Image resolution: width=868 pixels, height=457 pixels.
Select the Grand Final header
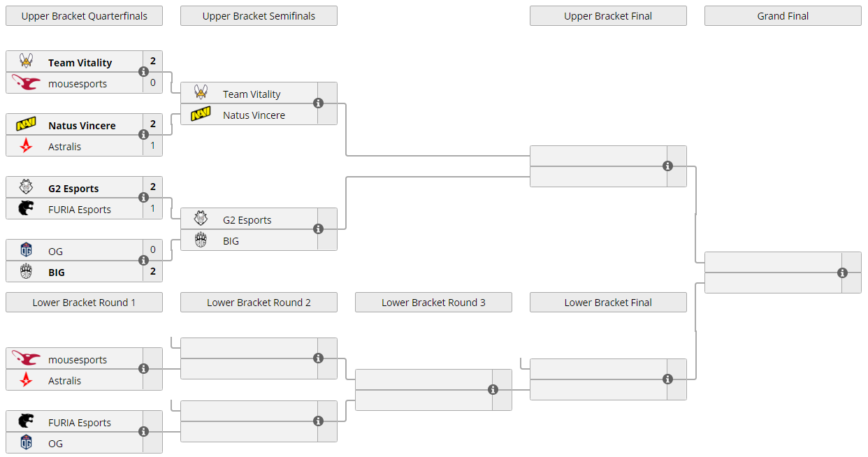pyautogui.click(x=783, y=16)
